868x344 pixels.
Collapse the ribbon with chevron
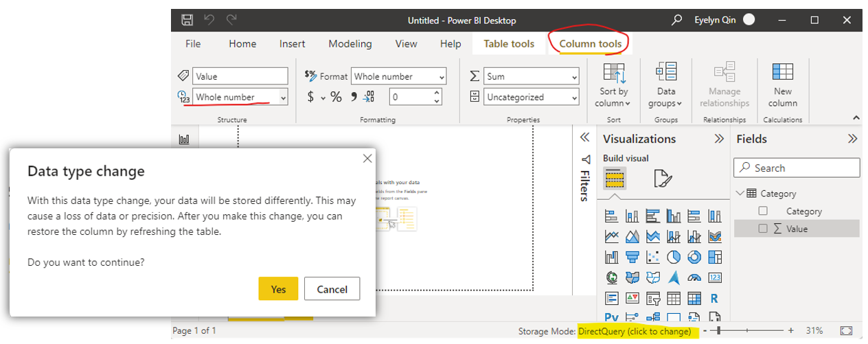click(856, 117)
